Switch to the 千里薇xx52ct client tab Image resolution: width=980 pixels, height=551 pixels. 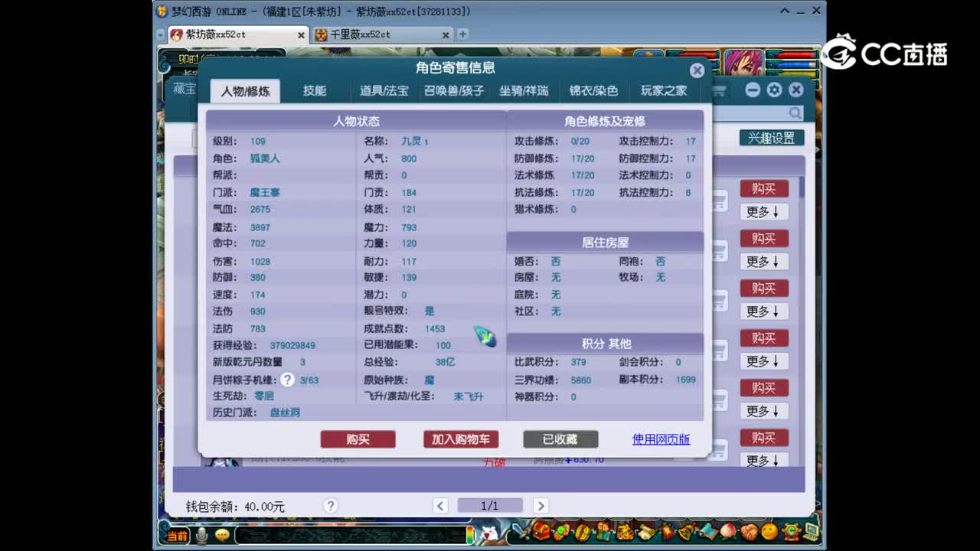[x=383, y=34]
